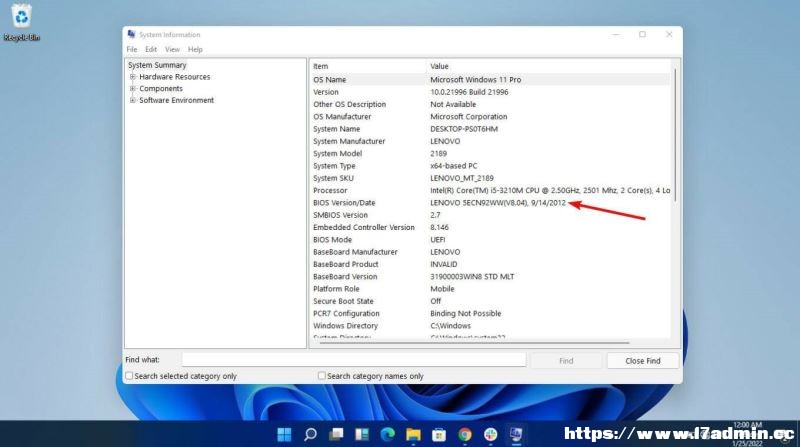The height and width of the screenshot is (447, 800).
Task: Select the BIOS Version/Date row
Action: [x=490, y=203]
